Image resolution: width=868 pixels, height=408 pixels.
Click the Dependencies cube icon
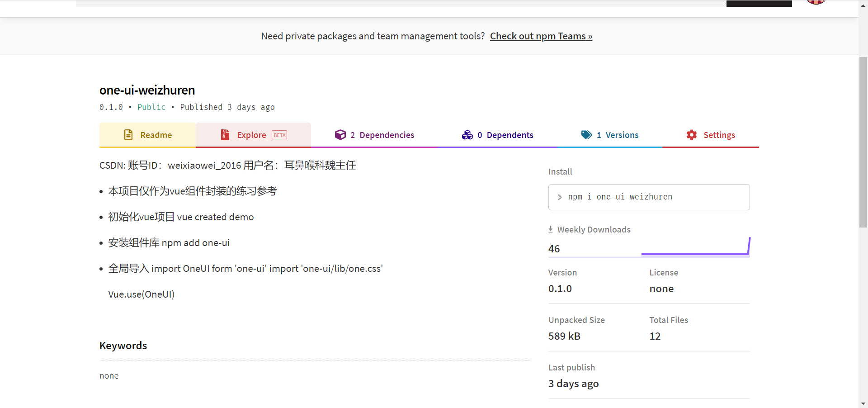pyautogui.click(x=340, y=134)
